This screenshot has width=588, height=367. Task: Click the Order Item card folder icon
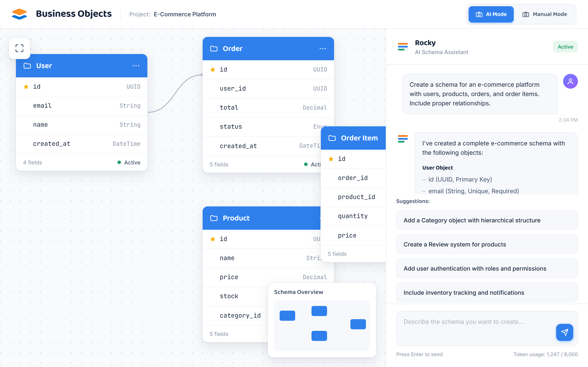tap(332, 138)
